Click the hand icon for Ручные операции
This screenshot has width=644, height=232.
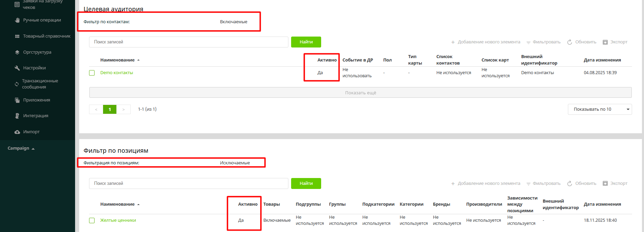tap(17, 20)
